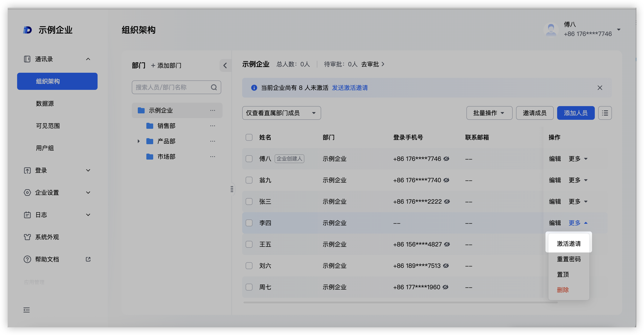
Task: Reveal 翁九's hidden phone number
Action: point(446,180)
